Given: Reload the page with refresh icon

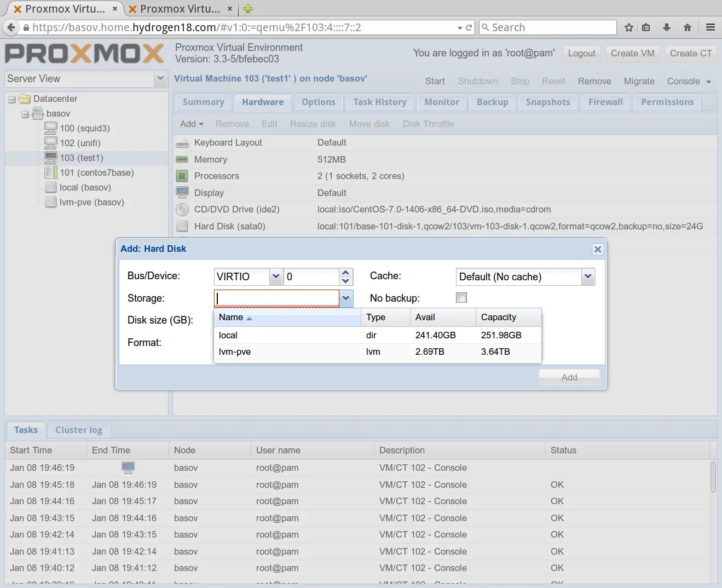Looking at the screenshot, I should coord(469,27).
